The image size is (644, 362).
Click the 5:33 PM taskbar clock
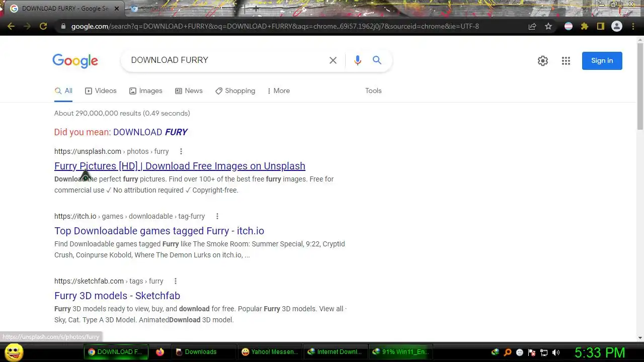tap(600, 352)
